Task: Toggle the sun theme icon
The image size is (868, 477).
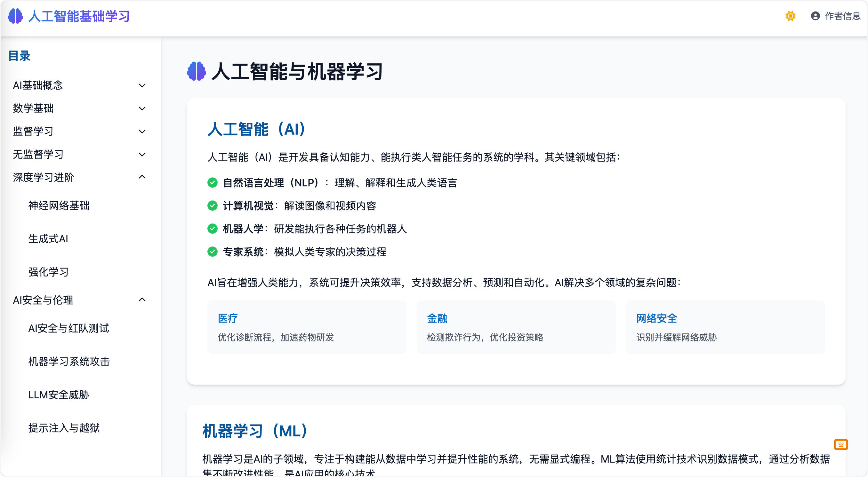Action: [x=790, y=16]
